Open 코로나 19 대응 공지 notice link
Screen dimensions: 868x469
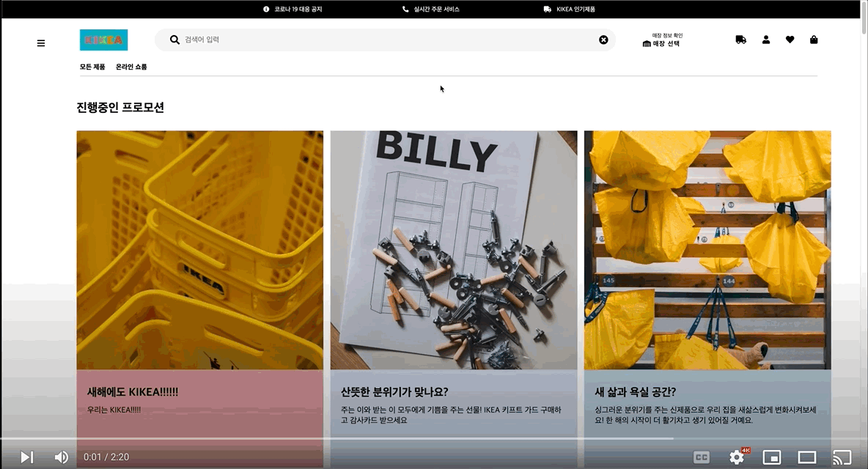tap(298, 10)
